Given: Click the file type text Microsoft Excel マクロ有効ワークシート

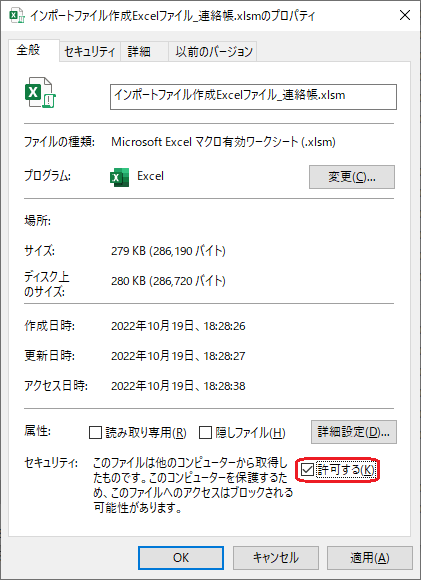Looking at the screenshot, I should pyautogui.click(x=223, y=142).
